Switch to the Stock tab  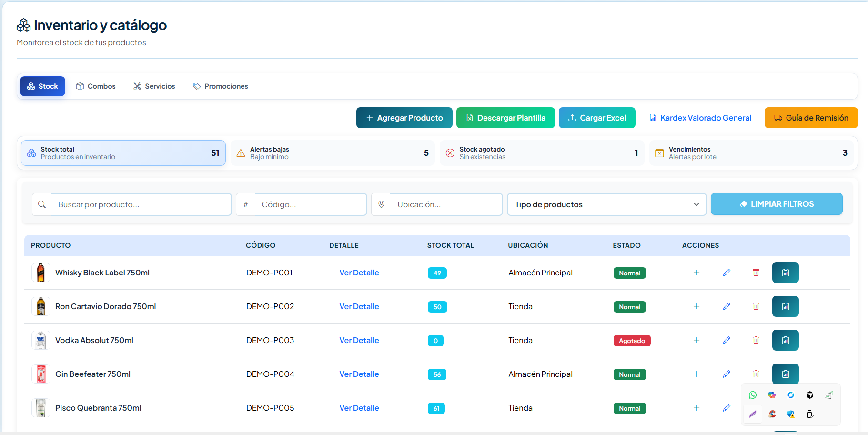(x=42, y=86)
